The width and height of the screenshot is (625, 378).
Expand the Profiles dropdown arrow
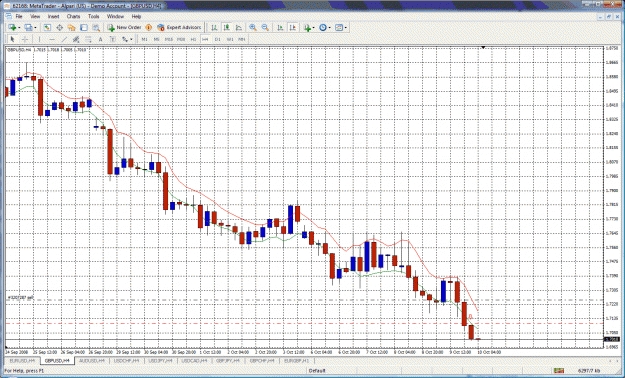pos(35,28)
